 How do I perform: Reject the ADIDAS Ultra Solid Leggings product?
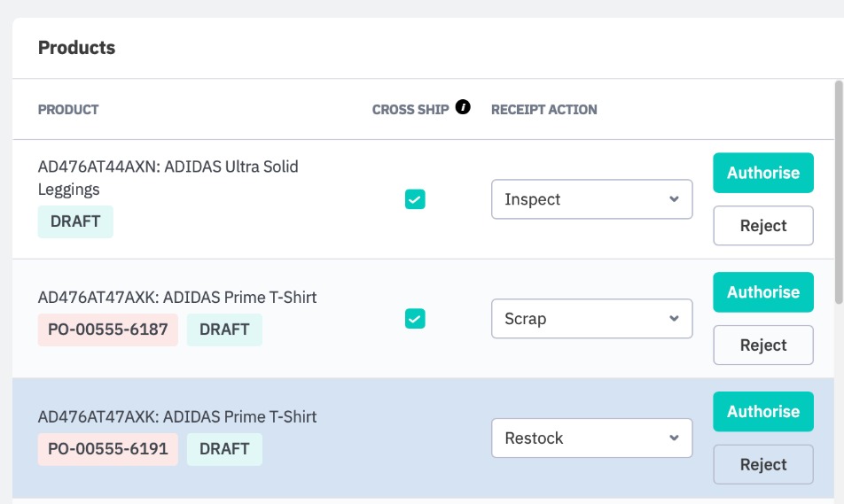pyautogui.click(x=763, y=226)
